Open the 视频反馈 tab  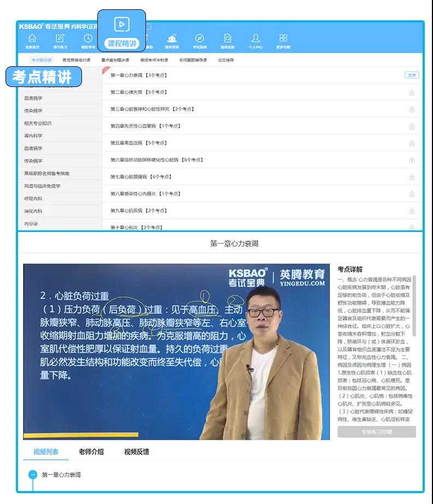coord(136,452)
